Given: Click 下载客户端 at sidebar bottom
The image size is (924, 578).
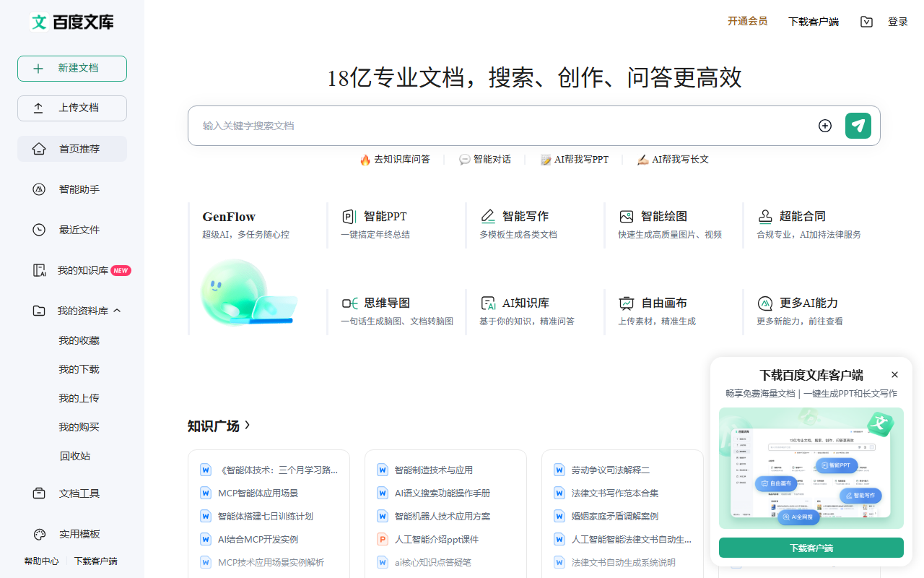Looking at the screenshot, I should (96, 561).
